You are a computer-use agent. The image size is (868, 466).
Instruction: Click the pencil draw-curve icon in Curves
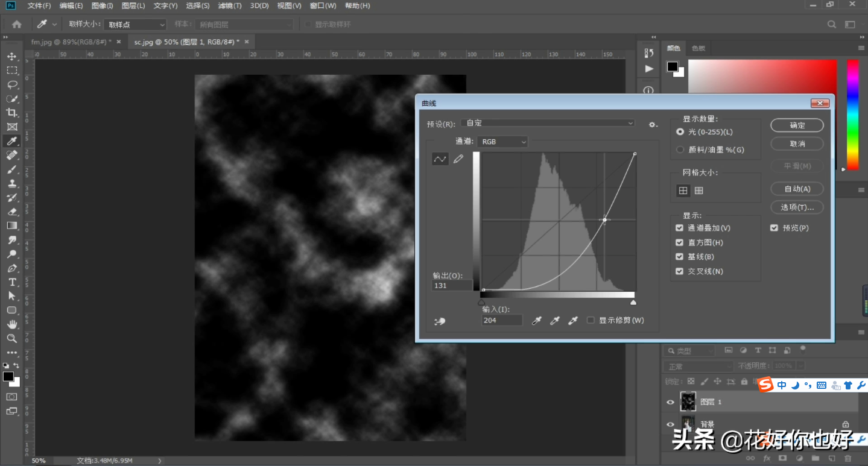click(x=458, y=159)
